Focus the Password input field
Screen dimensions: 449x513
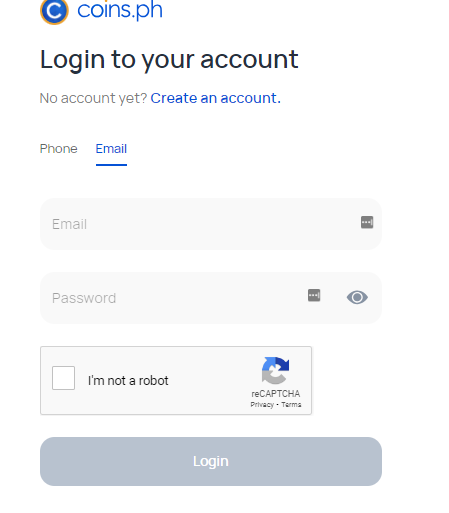tap(211, 298)
